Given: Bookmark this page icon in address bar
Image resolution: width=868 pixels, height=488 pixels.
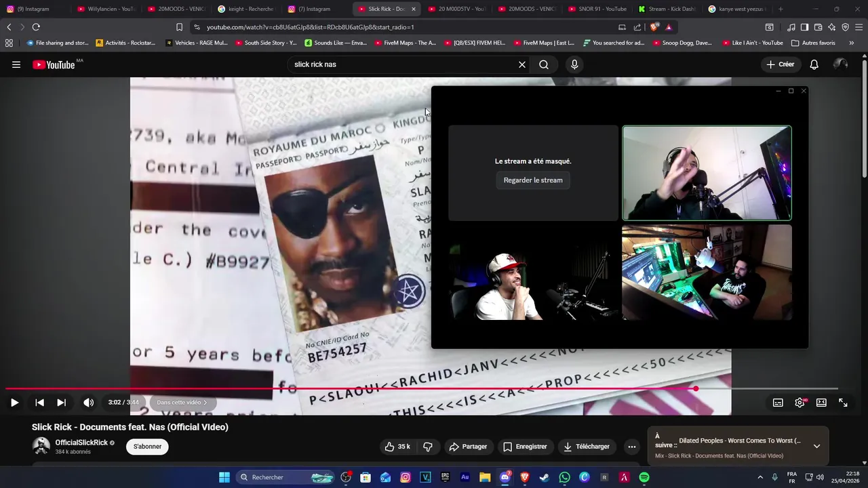Looking at the screenshot, I should click(179, 27).
